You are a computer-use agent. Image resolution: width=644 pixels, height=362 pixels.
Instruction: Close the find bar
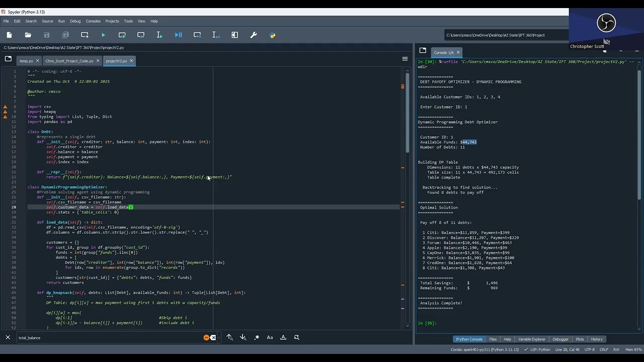[x=8, y=338]
